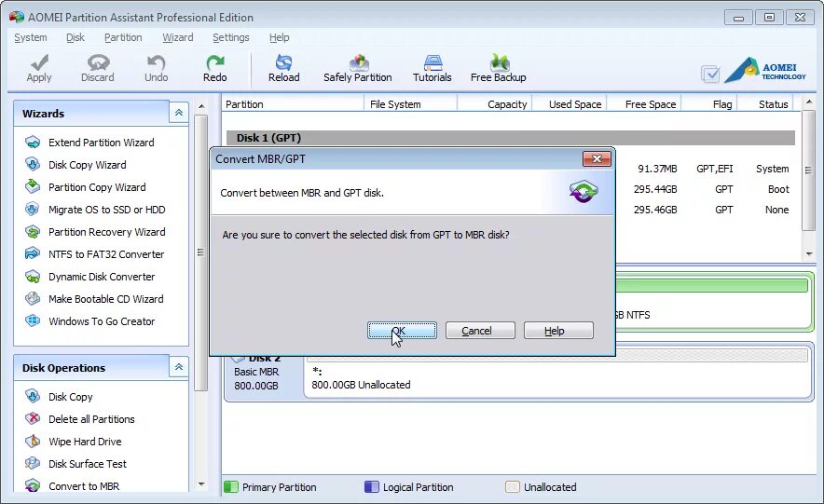This screenshot has width=824, height=504.
Task: Collapse the Wizards panel
Action: click(x=179, y=113)
